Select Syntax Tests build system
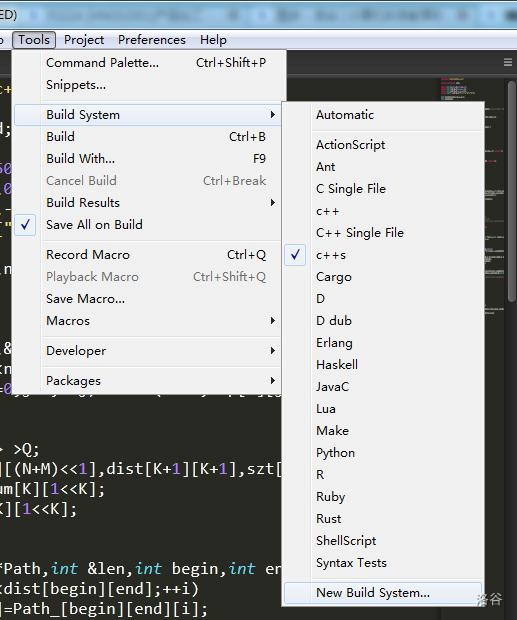 point(383,563)
